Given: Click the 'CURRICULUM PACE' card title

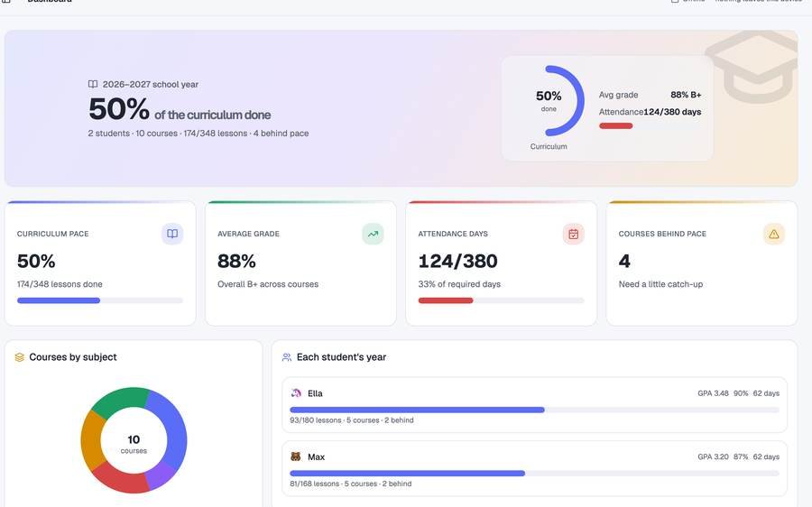Looking at the screenshot, I should point(53,234).
